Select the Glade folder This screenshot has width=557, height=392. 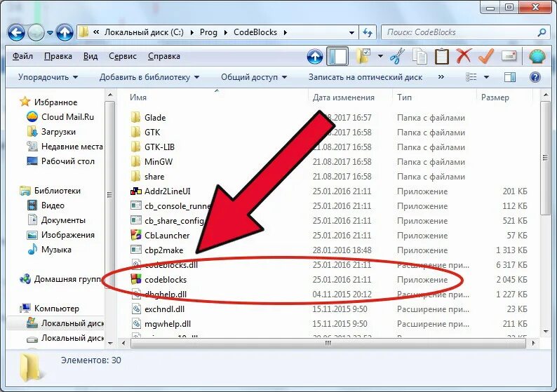(x=148, y=118)
